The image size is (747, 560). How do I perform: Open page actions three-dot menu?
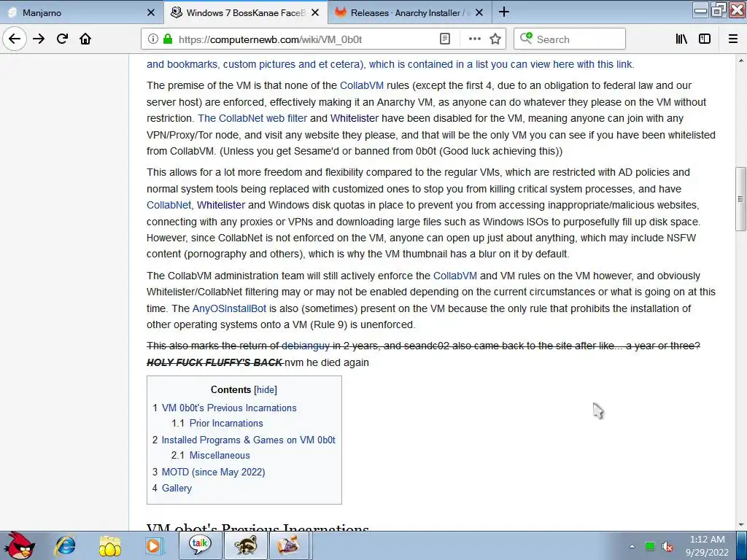point(474,39)
